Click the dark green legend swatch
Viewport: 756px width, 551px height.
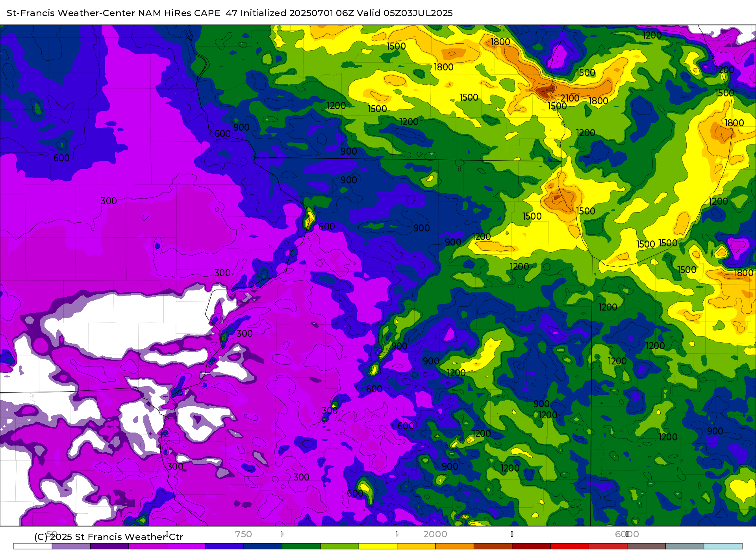(x=301, y=546)
